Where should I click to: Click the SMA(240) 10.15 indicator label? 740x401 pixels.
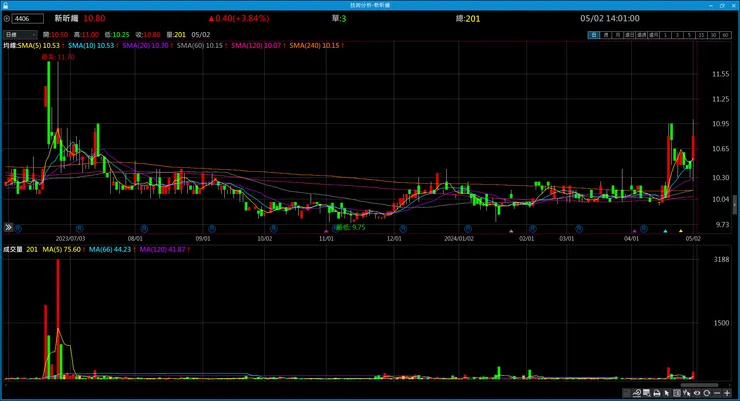pos(314,45)
